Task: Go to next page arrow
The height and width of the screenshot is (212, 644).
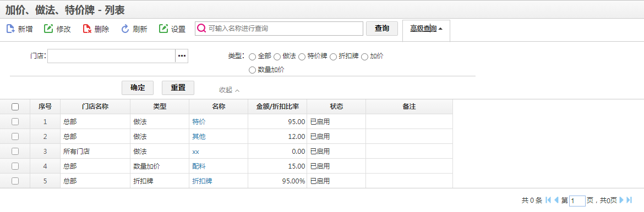Action: 621,200
